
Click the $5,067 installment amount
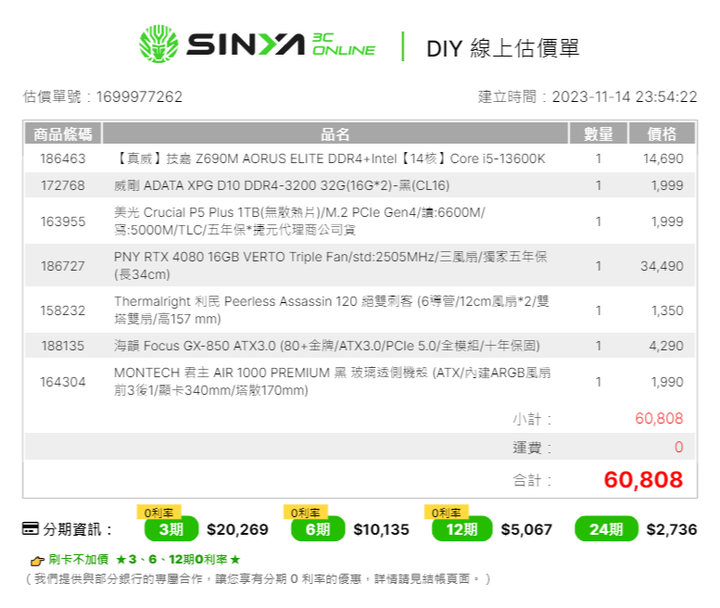point(526,529)
